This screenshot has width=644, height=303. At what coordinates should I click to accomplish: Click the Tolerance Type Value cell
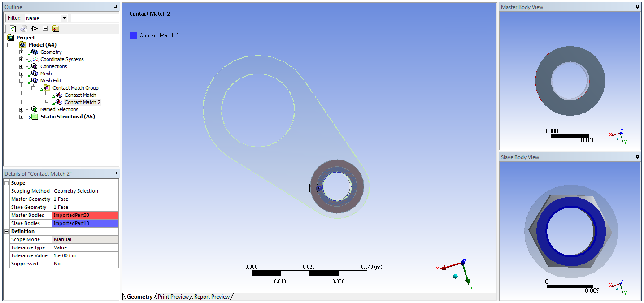click(x=86, y=247)
